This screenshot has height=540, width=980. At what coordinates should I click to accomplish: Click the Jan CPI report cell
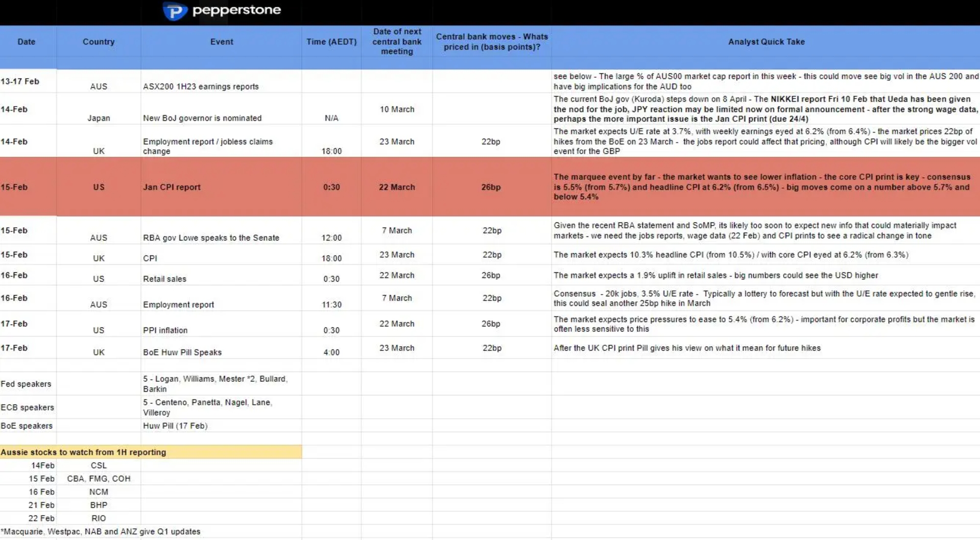pos(172,187)
